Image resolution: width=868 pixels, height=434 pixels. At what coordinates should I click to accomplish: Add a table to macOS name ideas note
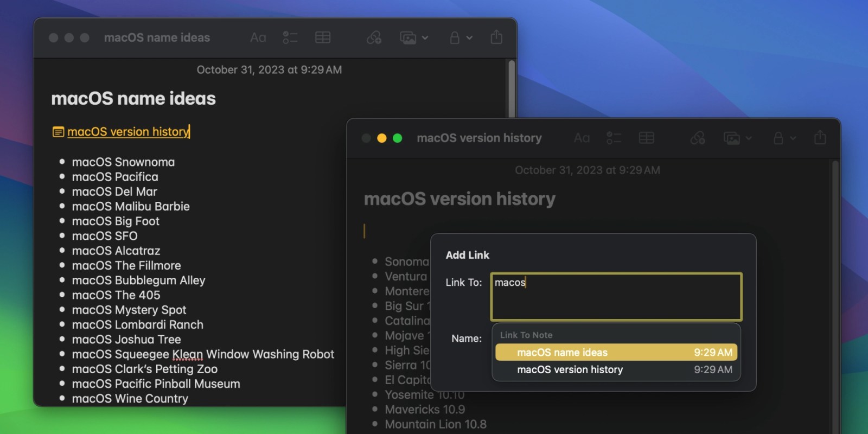[323, 38]
